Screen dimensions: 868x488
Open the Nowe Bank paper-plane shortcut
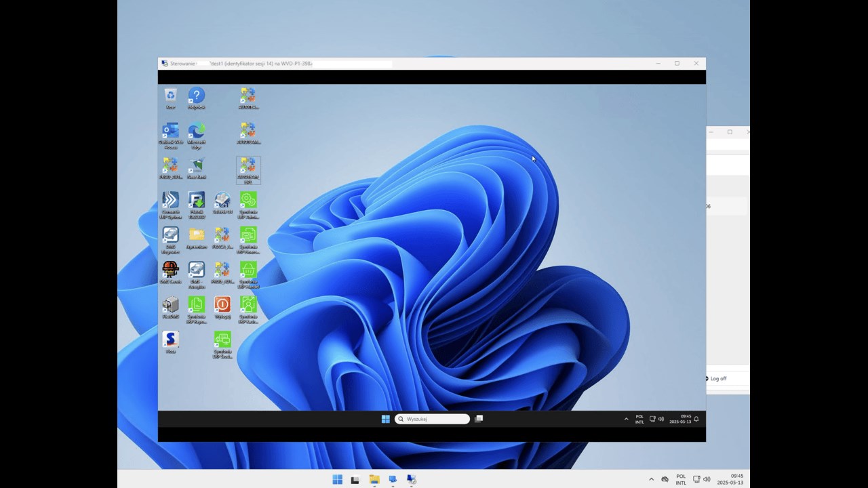196,167
